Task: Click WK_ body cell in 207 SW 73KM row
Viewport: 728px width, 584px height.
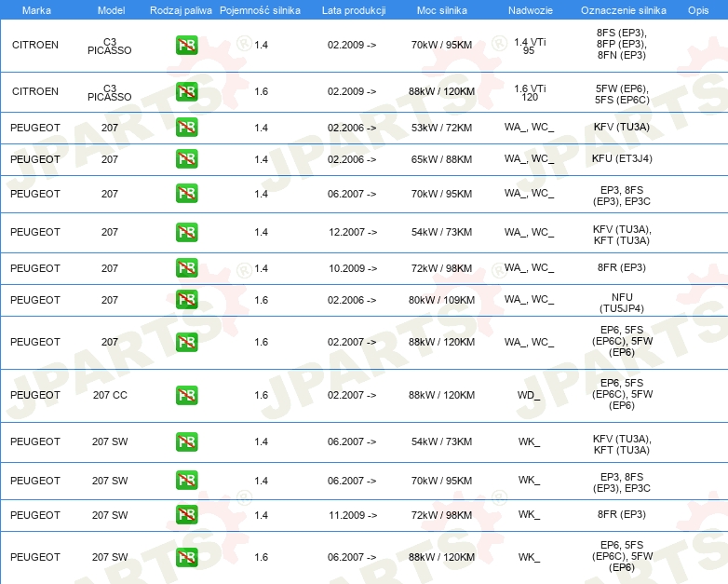Action: (x=529, y=441)
